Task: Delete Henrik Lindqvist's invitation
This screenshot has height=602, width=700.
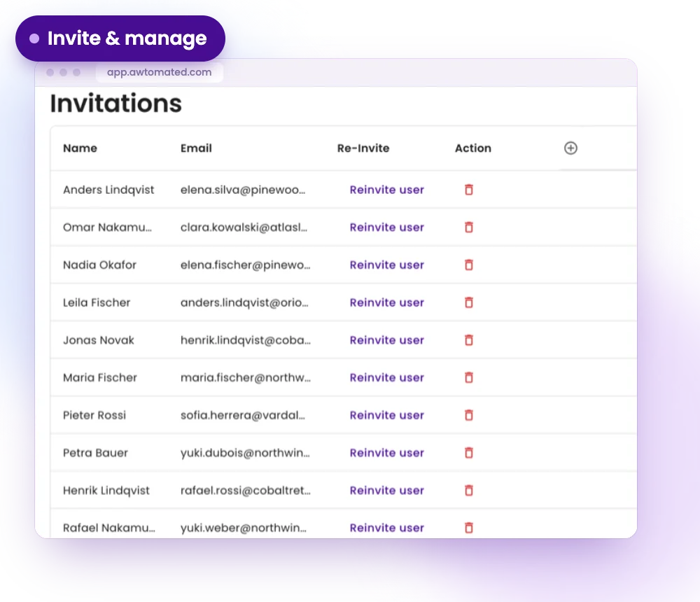Action: pos(469,490)
